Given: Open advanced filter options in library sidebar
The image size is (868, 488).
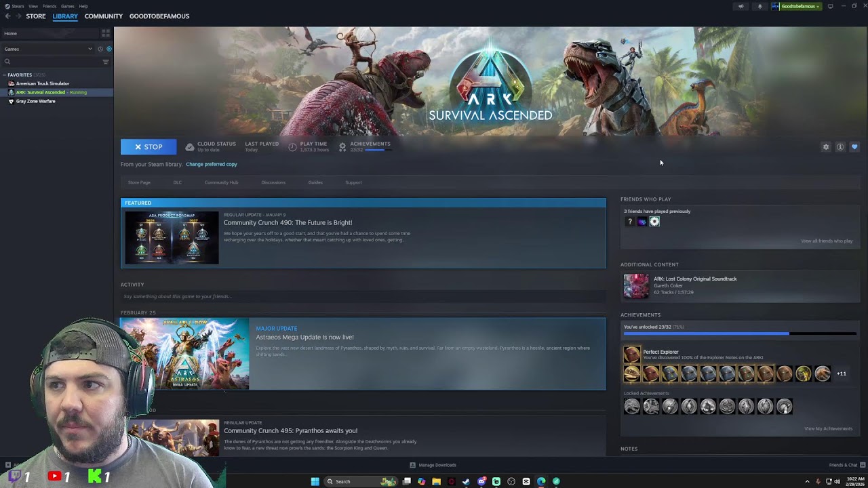Looking at the screenshot, I should click(106, 62).
